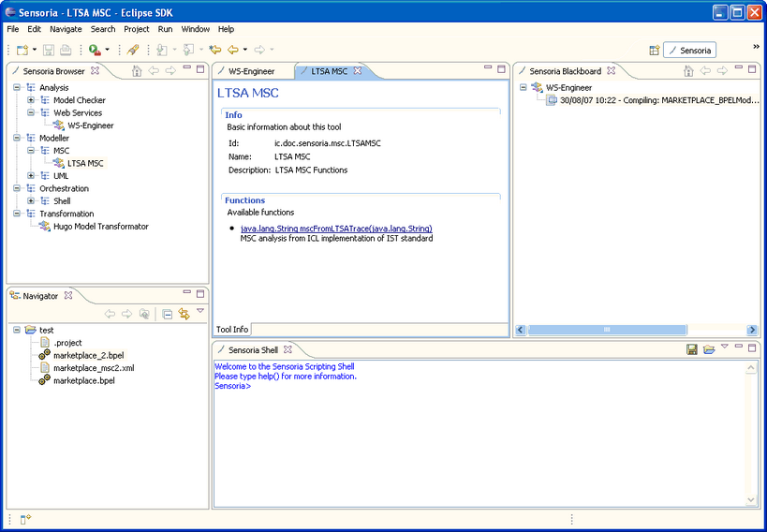Collapse the Modeller tree node
This screenshot has height=532, width=767.
pyautogui.click(x=17, y=138)
